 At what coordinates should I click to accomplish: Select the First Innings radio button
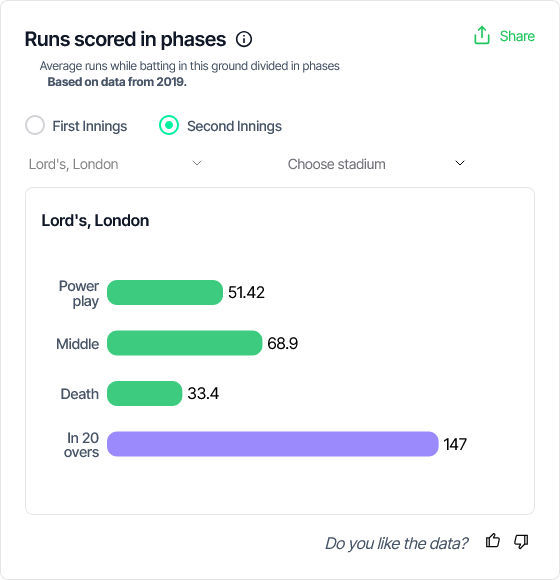coord(35,125)
